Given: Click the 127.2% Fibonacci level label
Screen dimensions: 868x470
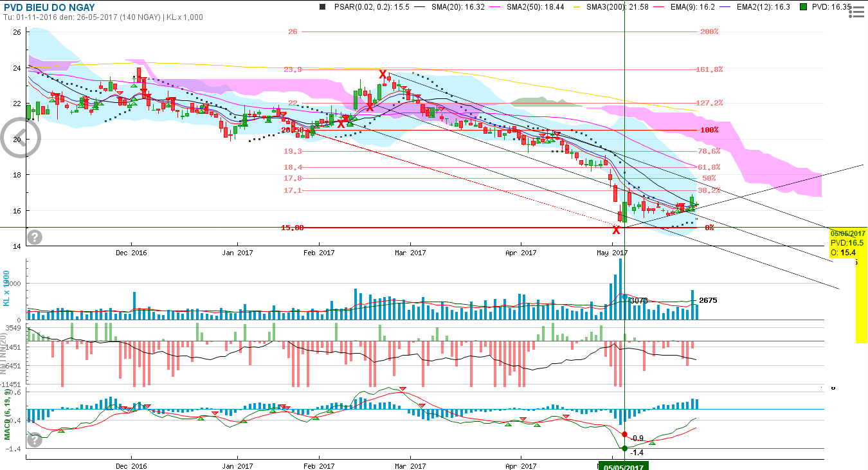Looking at the screenshot, I should (710, 103).
